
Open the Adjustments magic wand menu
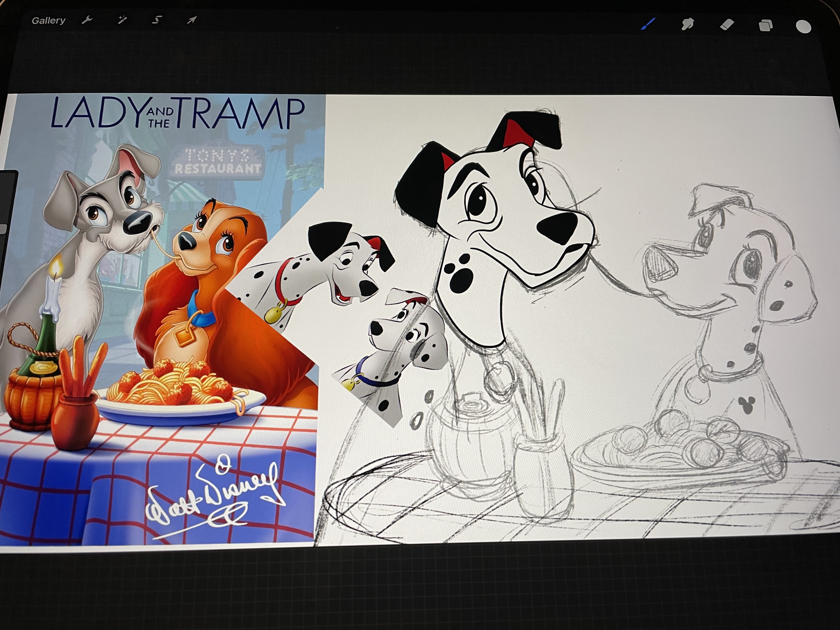[122, 20]
